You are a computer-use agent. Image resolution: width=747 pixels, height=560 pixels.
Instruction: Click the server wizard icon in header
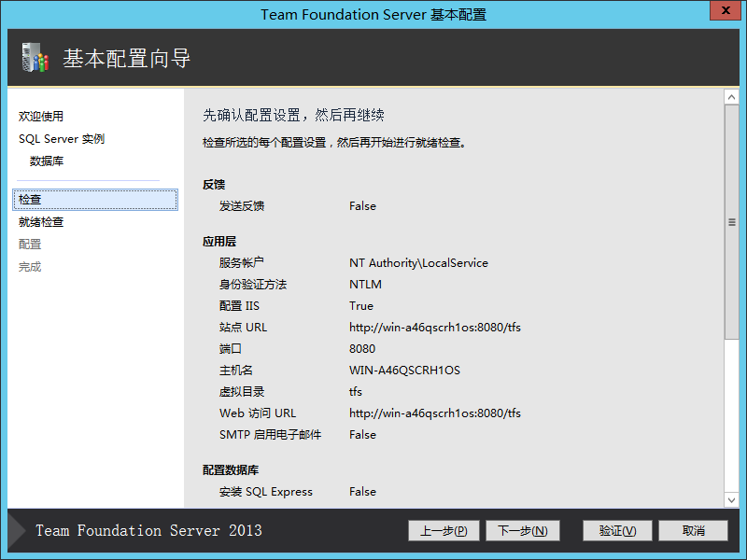click(x=35, y=58)
